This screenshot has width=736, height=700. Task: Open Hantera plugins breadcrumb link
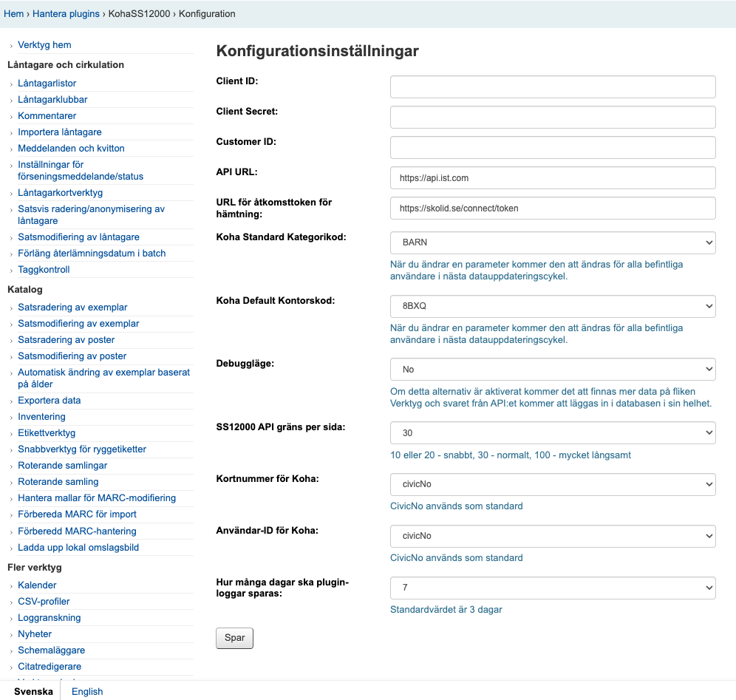[66, 13]
